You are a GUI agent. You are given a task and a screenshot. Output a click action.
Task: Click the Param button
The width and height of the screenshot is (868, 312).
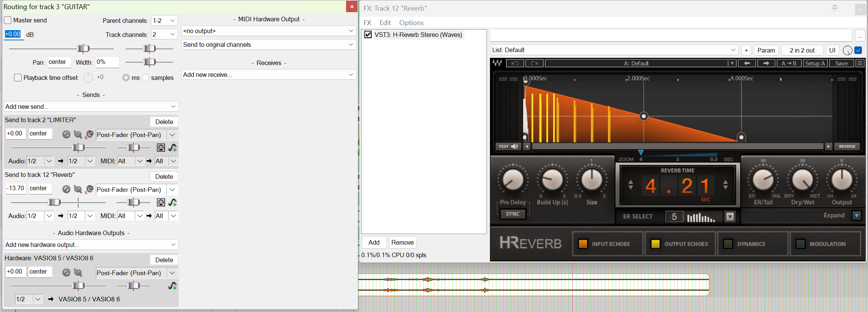tap(766, 50)
